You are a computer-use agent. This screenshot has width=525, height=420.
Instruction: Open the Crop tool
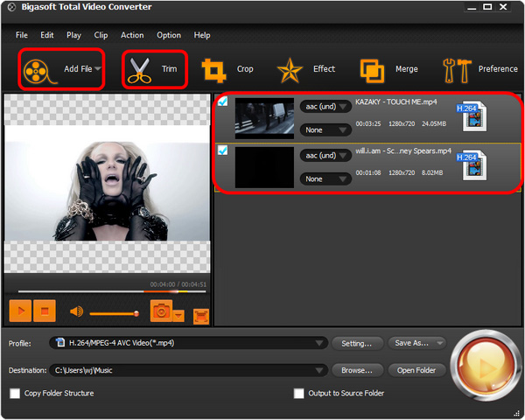click(x=214, y=70)
